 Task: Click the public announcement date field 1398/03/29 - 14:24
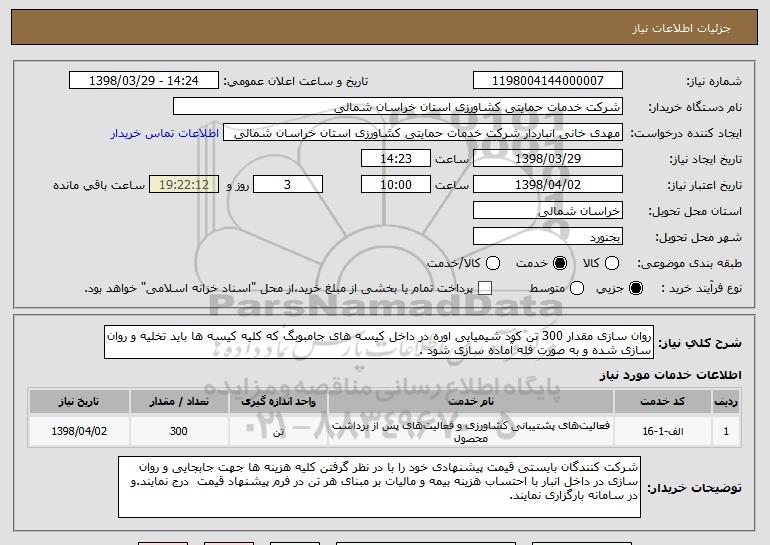pyautogui.click(x=144, y=80)
